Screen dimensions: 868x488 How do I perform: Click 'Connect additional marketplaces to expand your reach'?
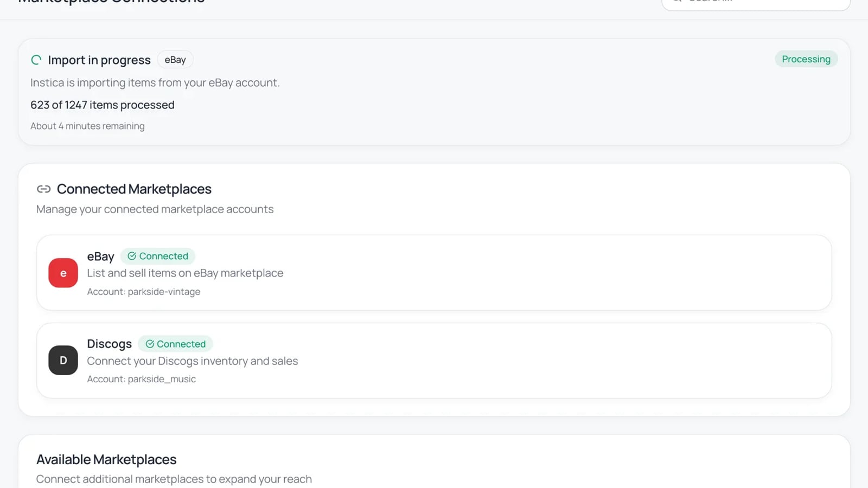coord(174,479)
